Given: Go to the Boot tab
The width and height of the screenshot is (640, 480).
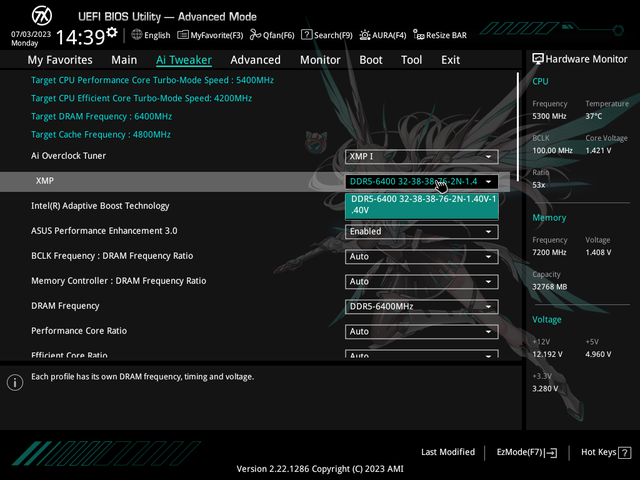Looking at the screenshot, I should click(371, 60).
